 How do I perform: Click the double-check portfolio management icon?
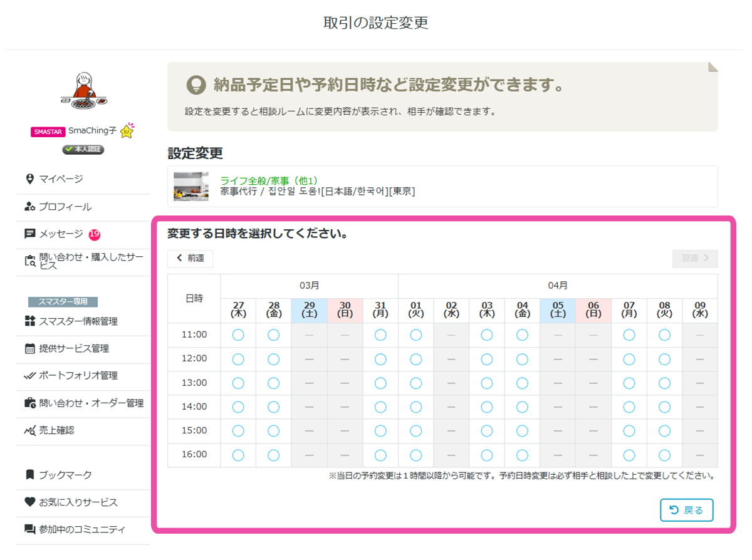pos(29,376)
